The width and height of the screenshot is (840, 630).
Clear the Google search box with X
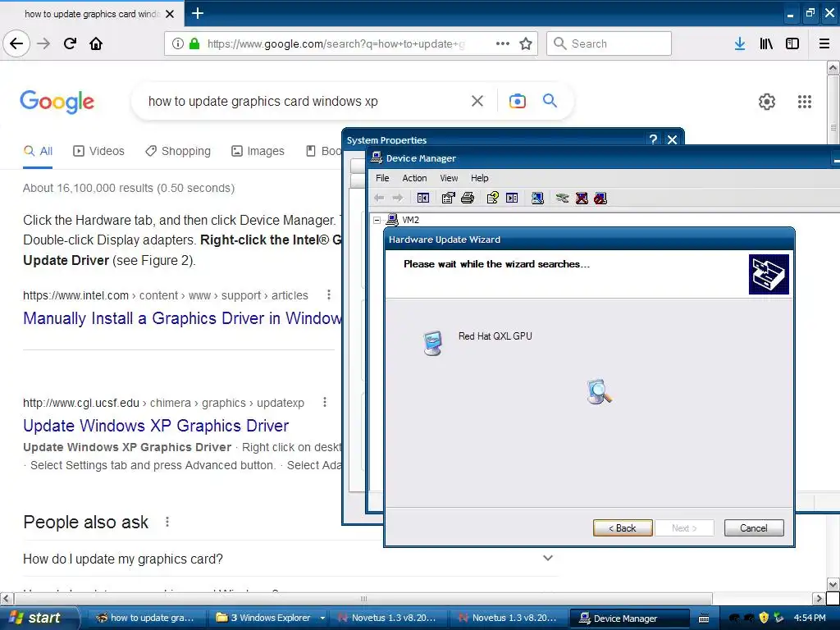tap(477, 101)
